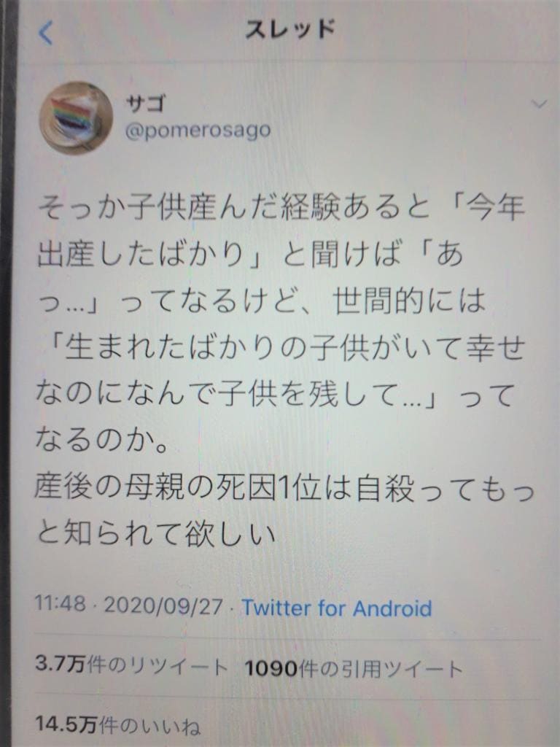Click the tweet text 世間的には
This screenshot has width=560, height=747.
point(410,302)
